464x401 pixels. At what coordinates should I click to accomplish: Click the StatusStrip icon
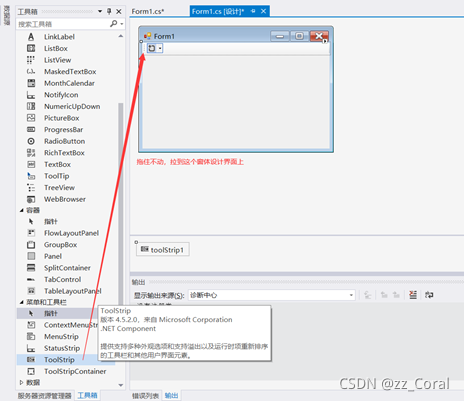(31, 348)
